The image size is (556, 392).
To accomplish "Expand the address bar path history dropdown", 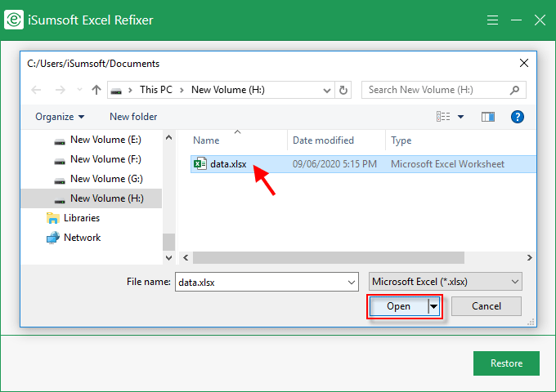I will click(x=329, y=90).
